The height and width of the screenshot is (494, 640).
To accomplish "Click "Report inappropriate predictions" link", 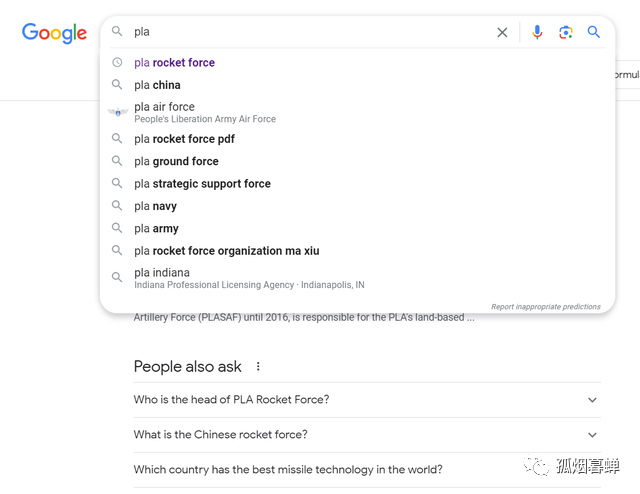I will (545, 307).
